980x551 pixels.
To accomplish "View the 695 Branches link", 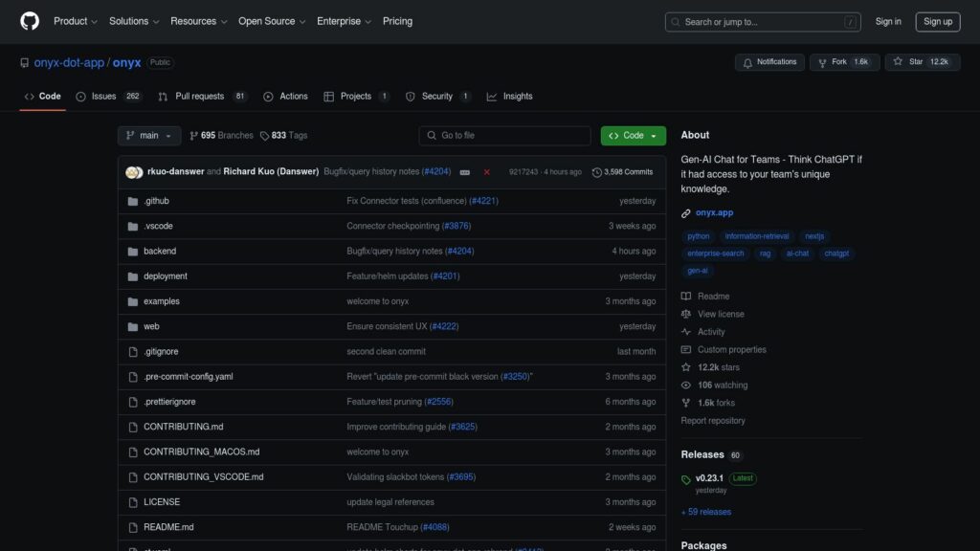I will [x=221, y=136].
